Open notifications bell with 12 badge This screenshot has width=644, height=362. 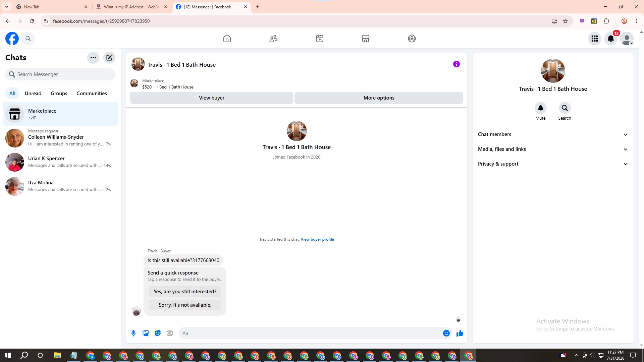pyautogui.click(x=611, y=39)
